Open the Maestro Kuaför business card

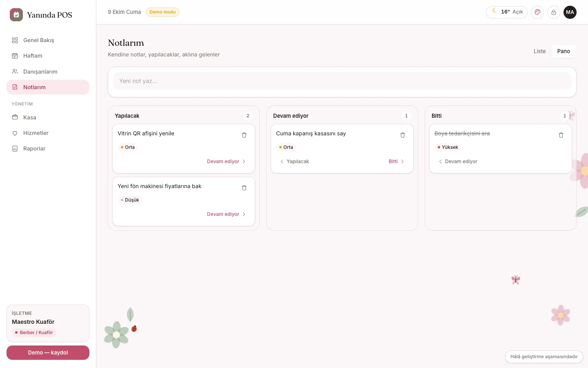pos(48,323)
